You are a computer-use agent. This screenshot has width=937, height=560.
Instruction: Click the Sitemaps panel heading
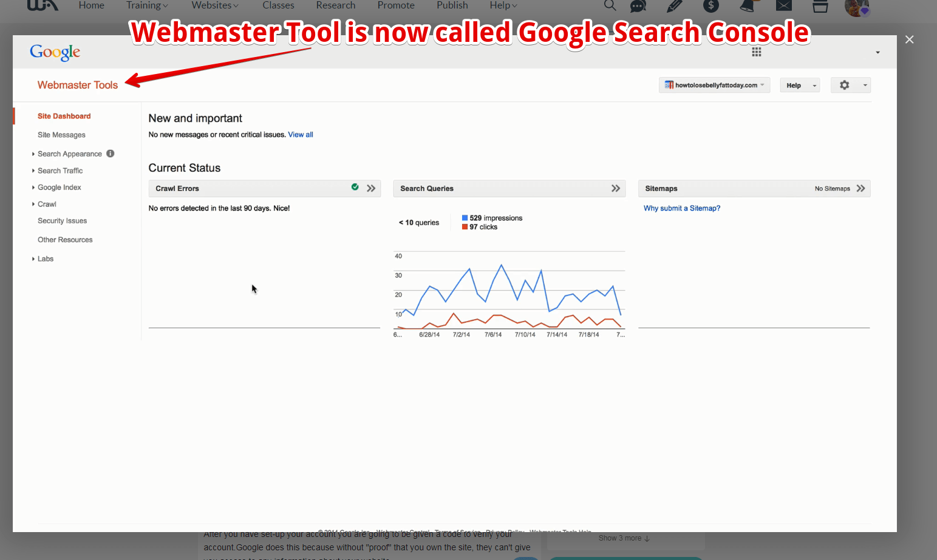click(661, 189)
